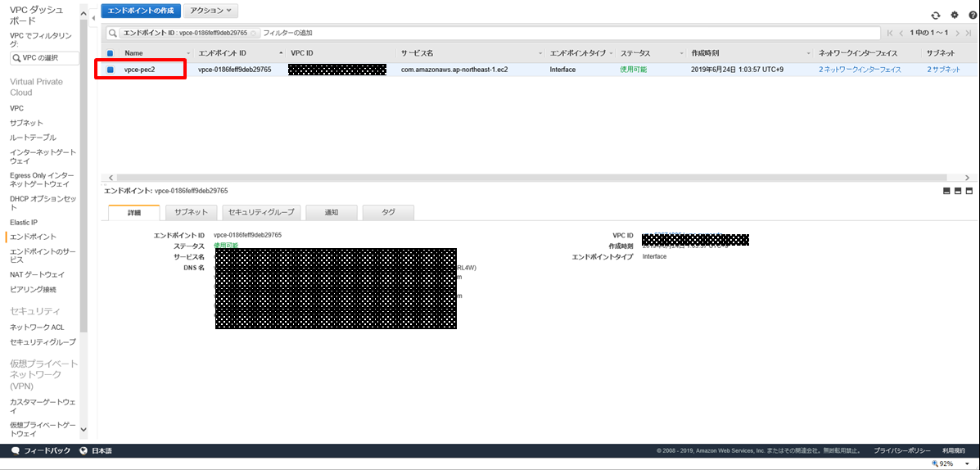Viewport: 980px width, 470px height.
Task: Open table settings with the gear icon
Action: coord(954,16)
